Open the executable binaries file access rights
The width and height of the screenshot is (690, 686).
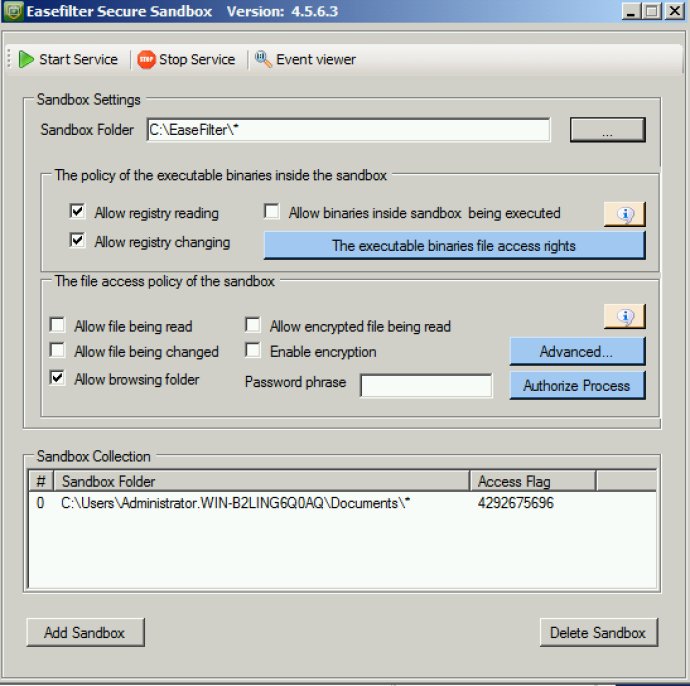[454, 246]
